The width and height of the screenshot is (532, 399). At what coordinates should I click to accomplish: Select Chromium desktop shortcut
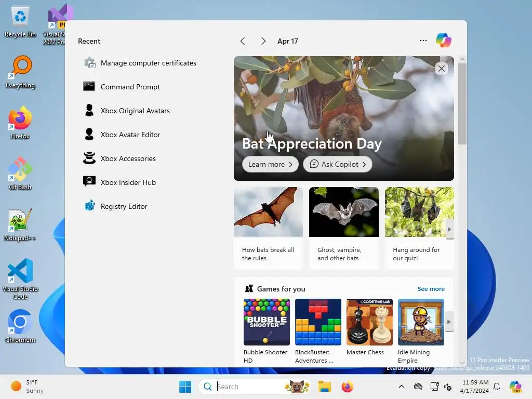pyautogui.click(x=20, y=326)
